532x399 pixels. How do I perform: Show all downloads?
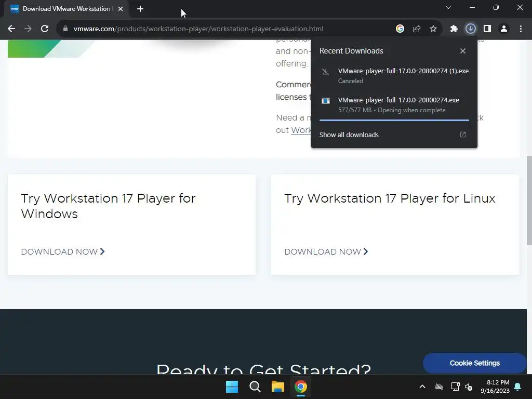tap(349, 135)
